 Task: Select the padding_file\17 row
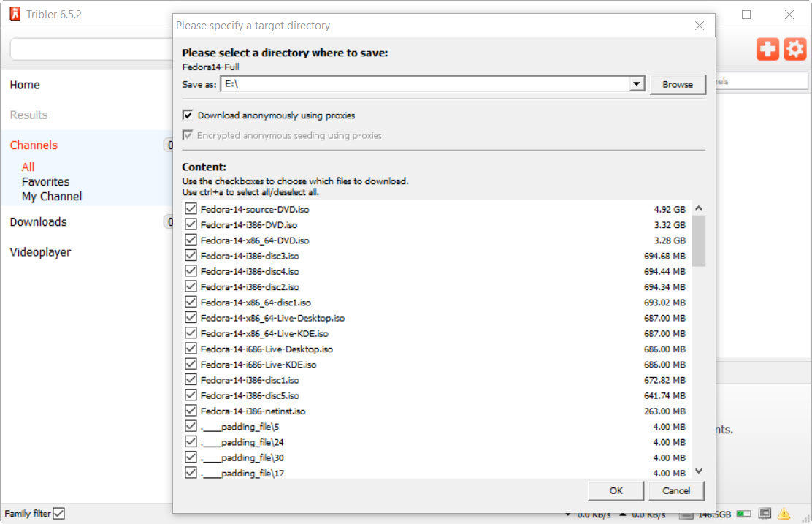[437, 472]
